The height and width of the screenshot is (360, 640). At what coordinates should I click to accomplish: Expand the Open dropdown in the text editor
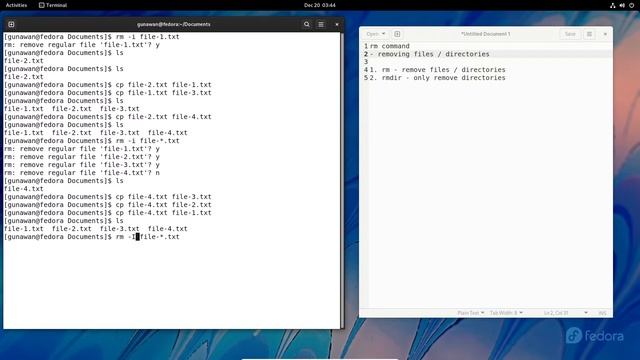tap(376, 34)
